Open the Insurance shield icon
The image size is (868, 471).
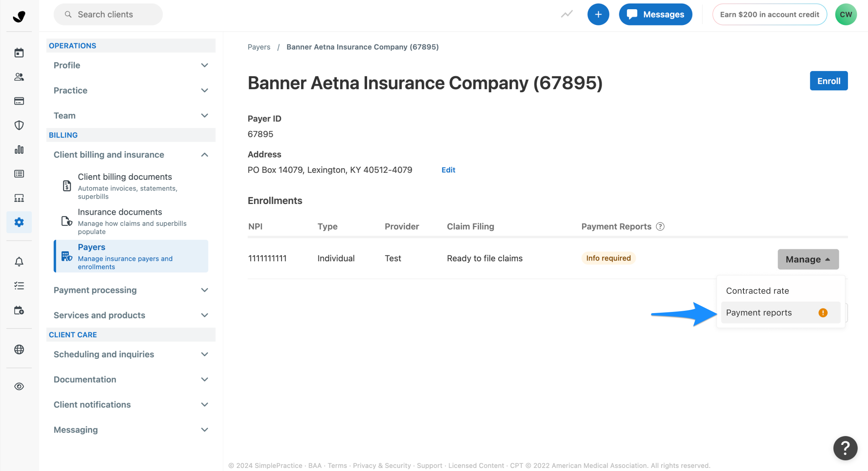(x=19, y=125)
